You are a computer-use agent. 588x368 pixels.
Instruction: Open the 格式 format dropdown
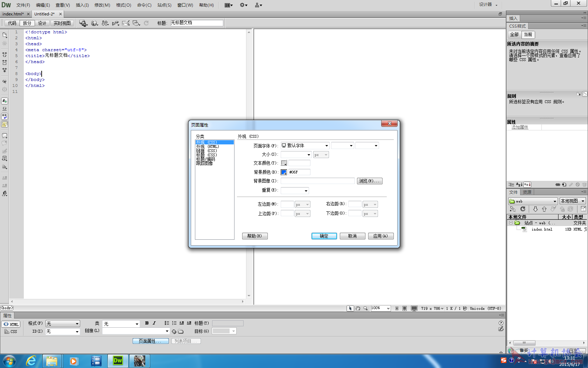coord(63,323)
